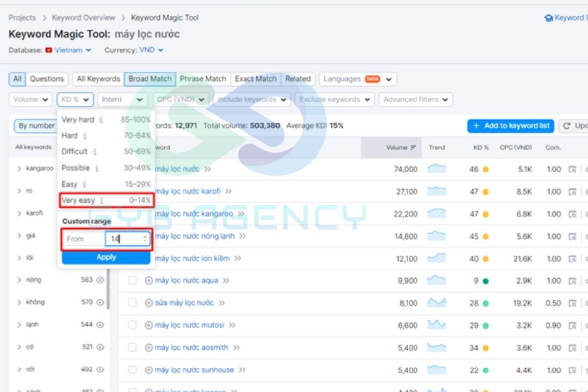Open the Projects breadcrumb link

click(x=22, y=18)
